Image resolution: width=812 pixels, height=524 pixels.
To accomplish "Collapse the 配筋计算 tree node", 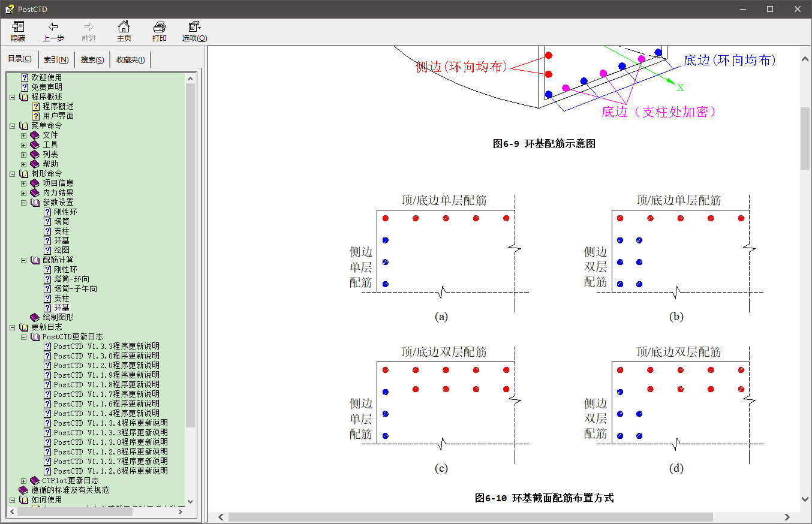I will click(x=24, y=260).
